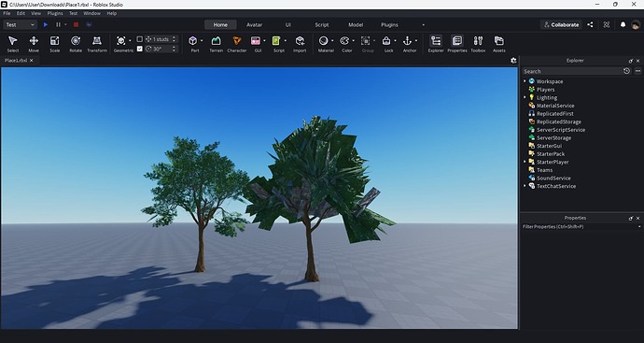The height and width of the screenshot is (343, 644).
Task: Close the Place1.rbxl document tab
Action: click(x=31, y=61)
